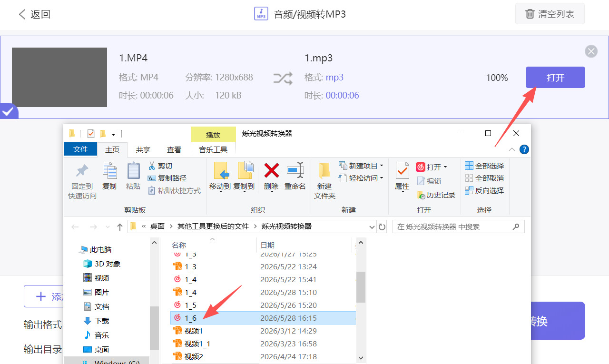The height and width of the screenshot is (364, 609).
Task: Click 复制路径 in the ribbon
Action: click(167, 178)
